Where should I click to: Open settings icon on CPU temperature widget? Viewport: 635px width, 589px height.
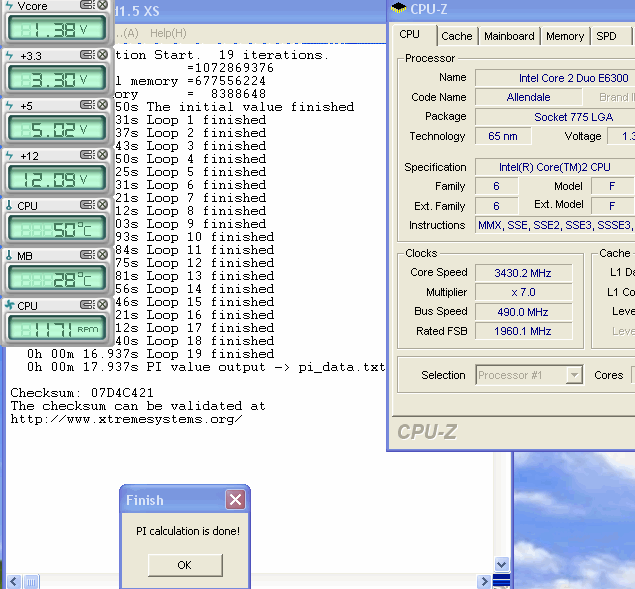click(86, 205)
